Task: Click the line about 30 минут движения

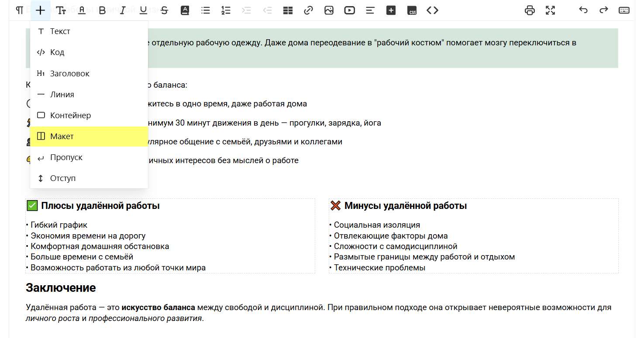Action: point(265,123)
